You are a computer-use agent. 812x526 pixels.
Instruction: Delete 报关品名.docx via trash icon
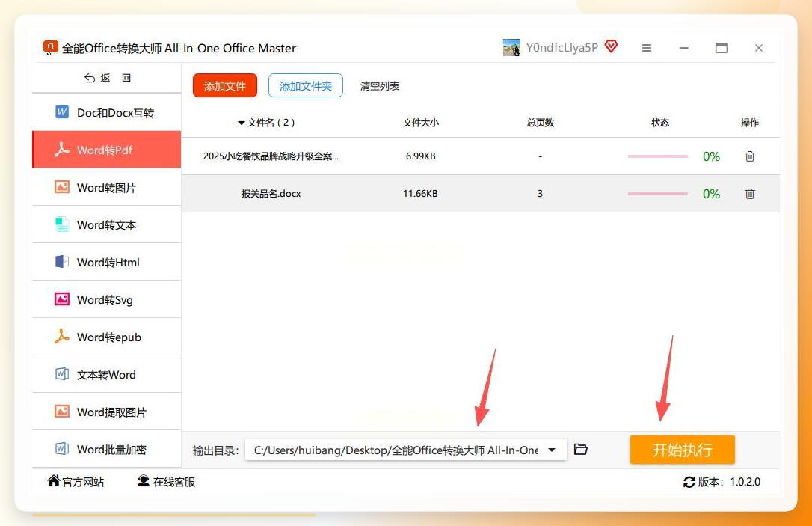[750, 193]
